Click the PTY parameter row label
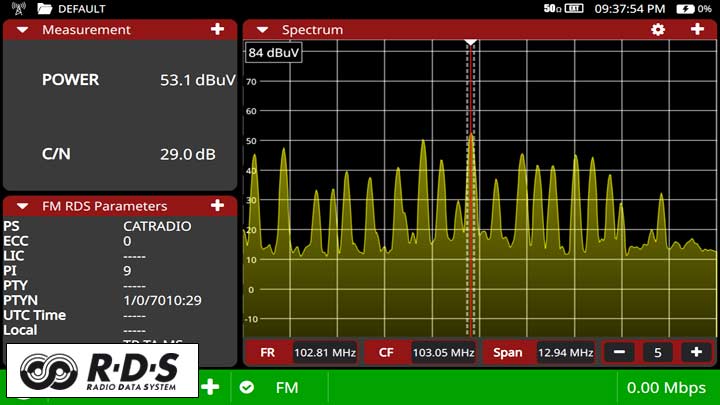Viewport: 720px width, 405px height. (x=15, y=286)
